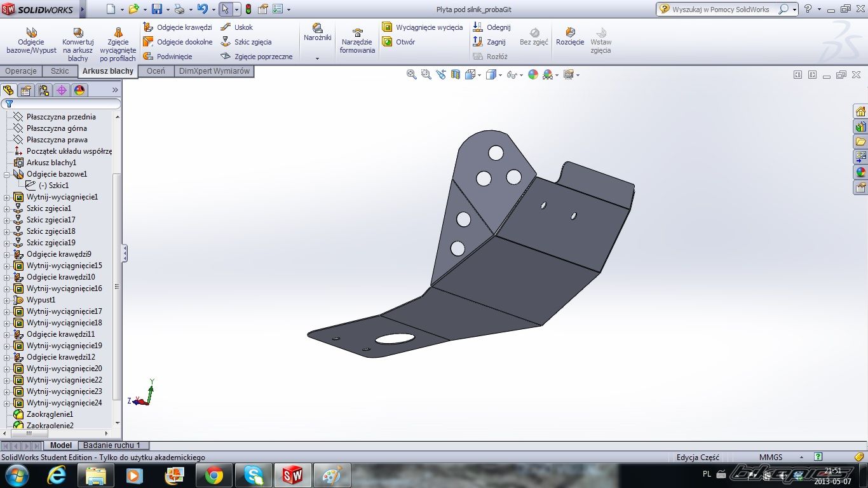868x488 pixels.
Task: Expand the Wypust1 tree node
Action: click(7, 300)
